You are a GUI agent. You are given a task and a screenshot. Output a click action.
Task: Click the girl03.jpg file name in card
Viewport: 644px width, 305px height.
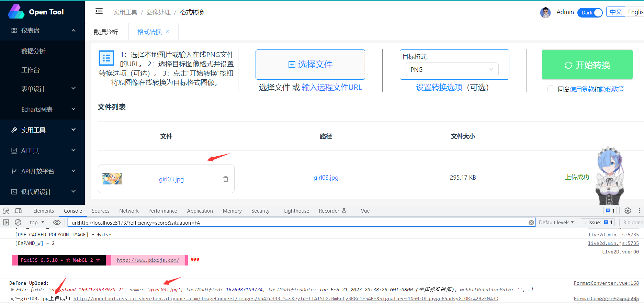pyautogui.click(x=171, y=179)
